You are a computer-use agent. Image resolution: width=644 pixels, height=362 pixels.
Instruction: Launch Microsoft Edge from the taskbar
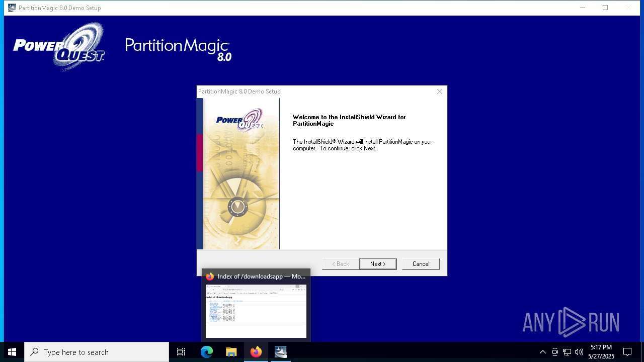coord(207,352)
